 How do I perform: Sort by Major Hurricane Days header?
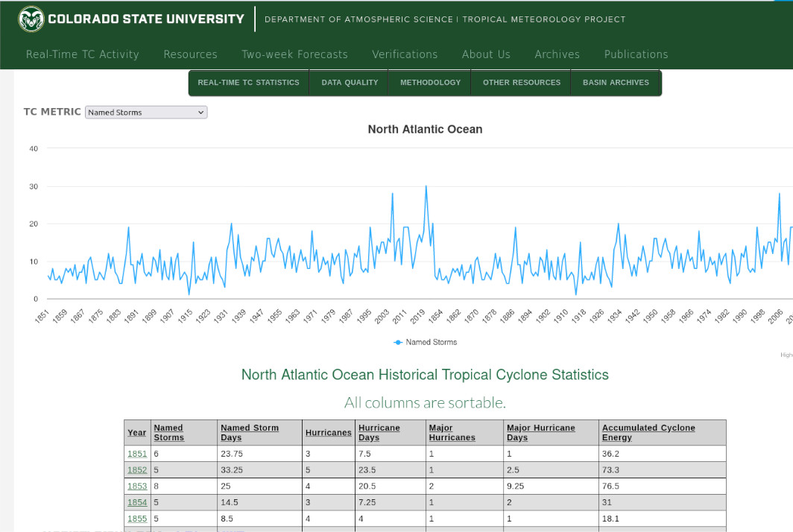(540, 432)
